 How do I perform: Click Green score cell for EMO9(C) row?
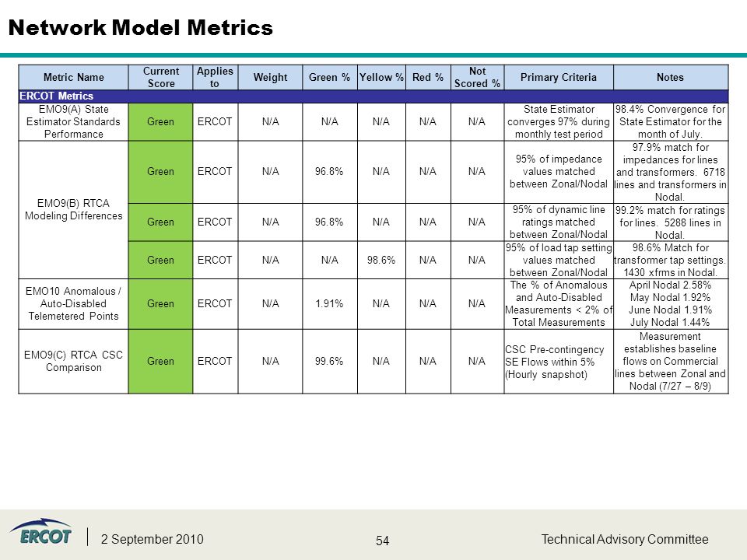click(x=160, y=362)
